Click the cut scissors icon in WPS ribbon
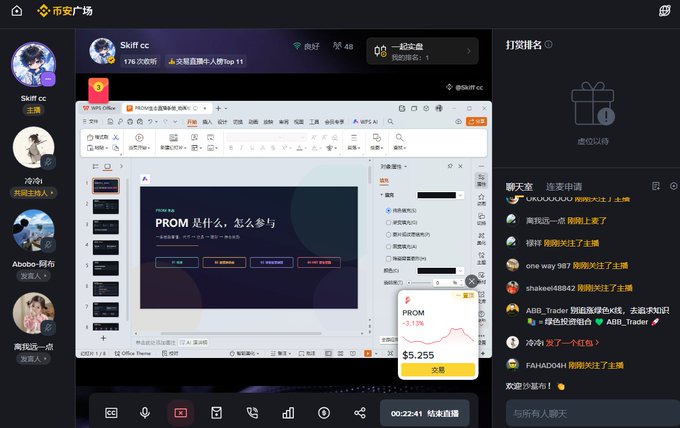680x428 pixels. (116, 137)
